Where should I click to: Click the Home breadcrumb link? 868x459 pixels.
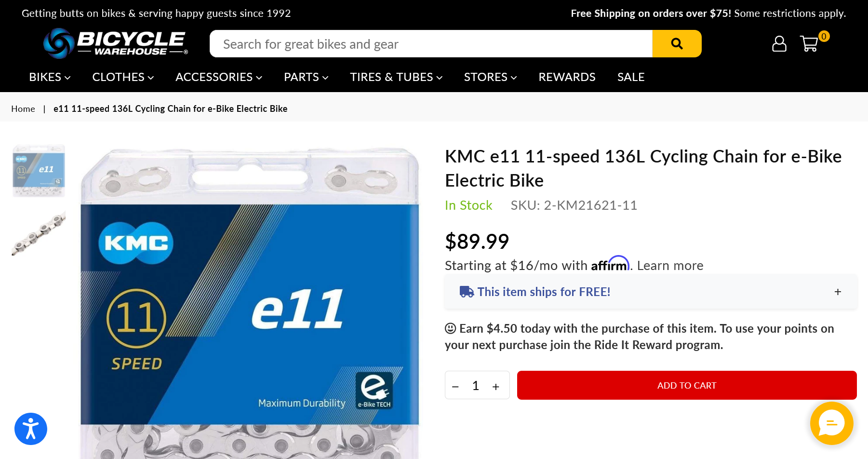(23, 109)
